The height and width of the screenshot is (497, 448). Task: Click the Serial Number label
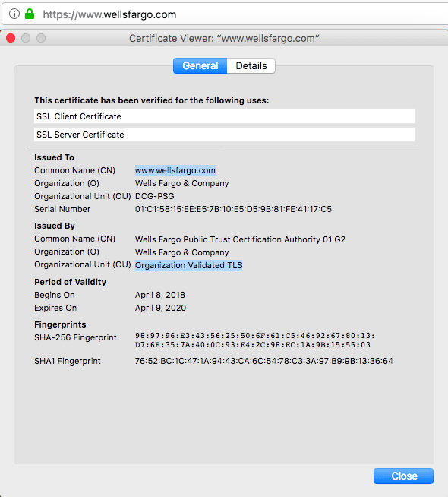click(62, 209)
